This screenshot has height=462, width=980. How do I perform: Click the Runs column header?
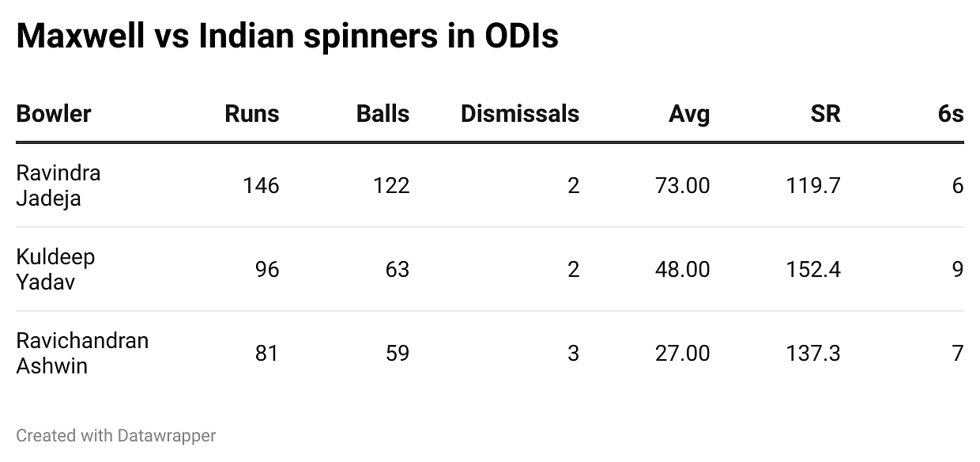tap(252, 114)
